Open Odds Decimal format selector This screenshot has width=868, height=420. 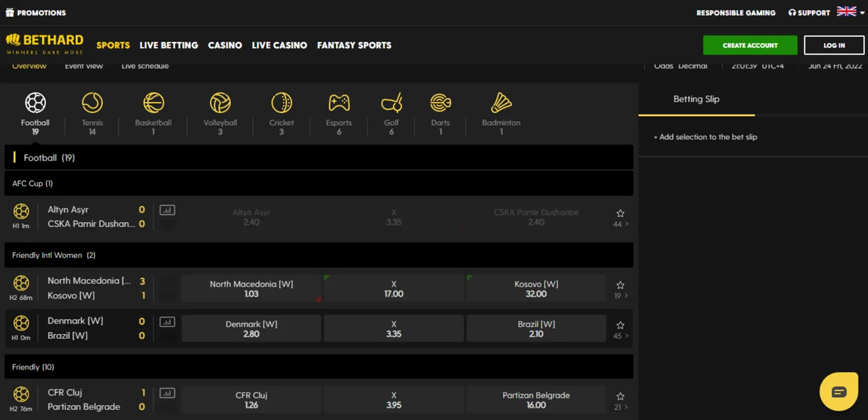point(680,66)
